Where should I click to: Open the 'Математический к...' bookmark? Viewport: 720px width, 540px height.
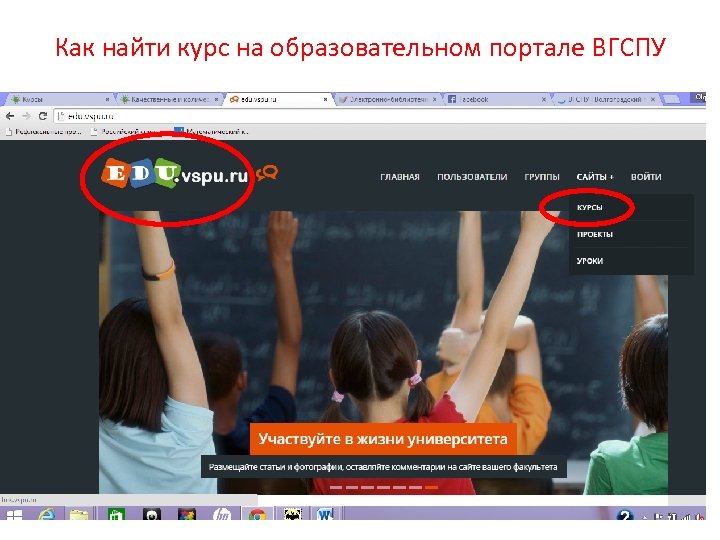tap(212, 132)
